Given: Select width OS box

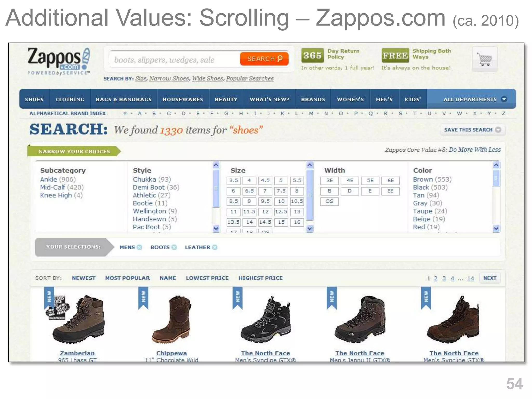Looking at the screenshot, I should (x=329, y=201).
